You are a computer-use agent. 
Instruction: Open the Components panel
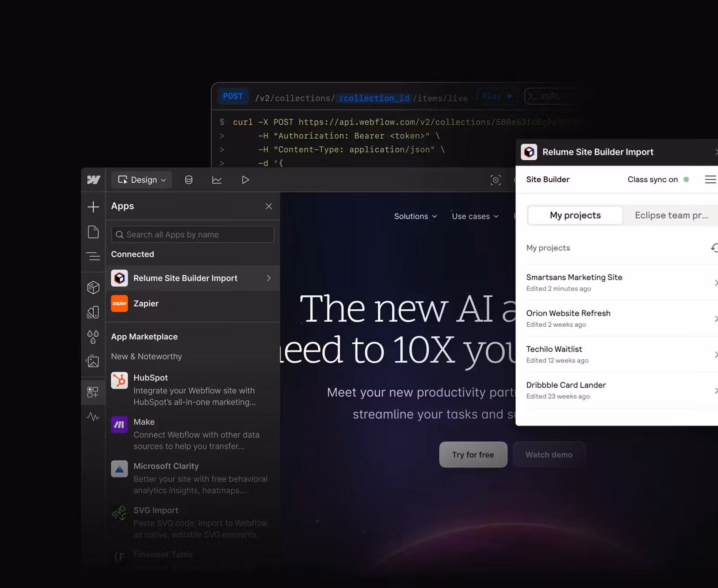[x=93, y=287]
